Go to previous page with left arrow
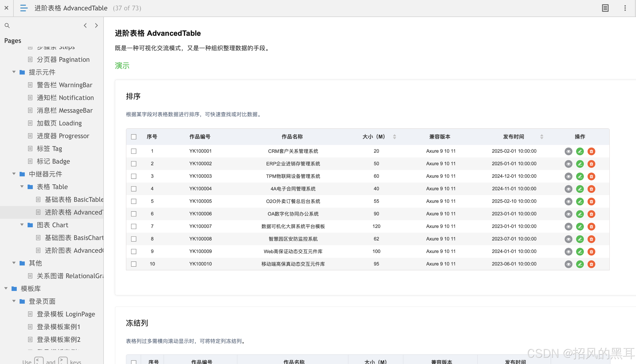This screenshot has width=636, height=364. click(85, 25)
